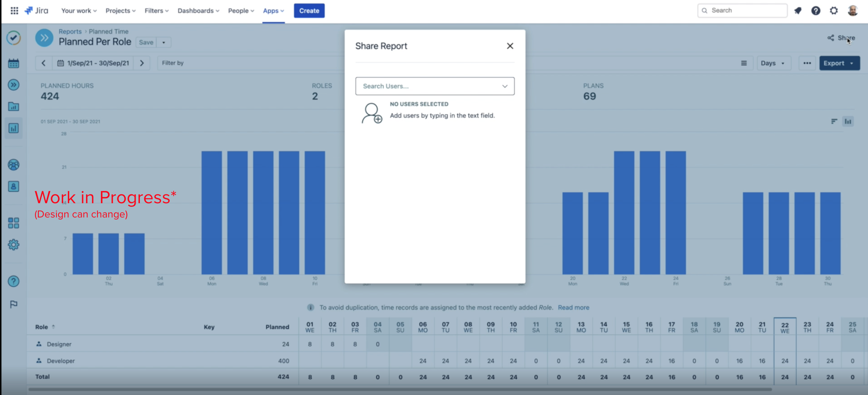Click the Jira app switcher grid icon
Screen dimensions: 868x395
click(x=14, y=11)
